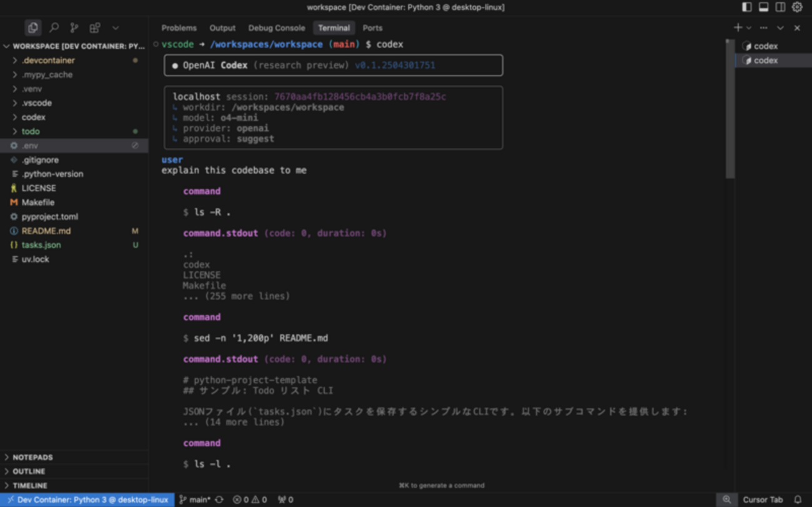The height and width of the screenshot is (507, 812).
Task: Open the .env file
Action: tap(74, 145)
